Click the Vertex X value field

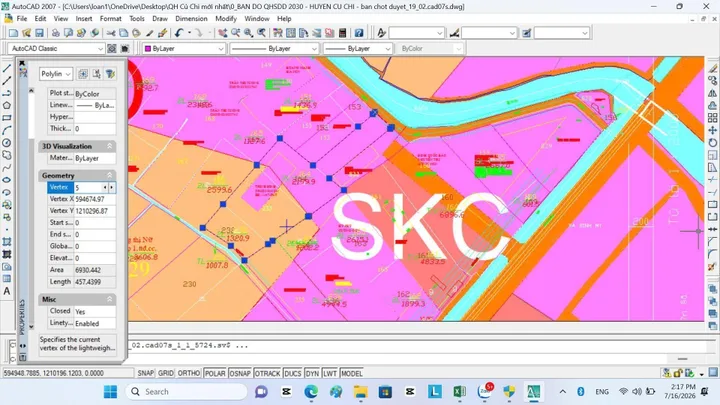95,199
